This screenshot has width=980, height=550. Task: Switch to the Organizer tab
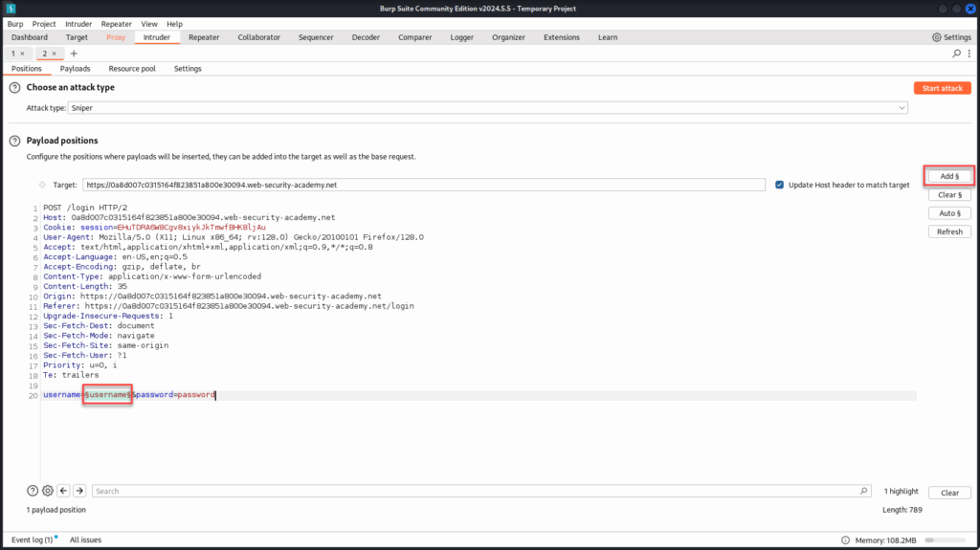click(508, 37)
